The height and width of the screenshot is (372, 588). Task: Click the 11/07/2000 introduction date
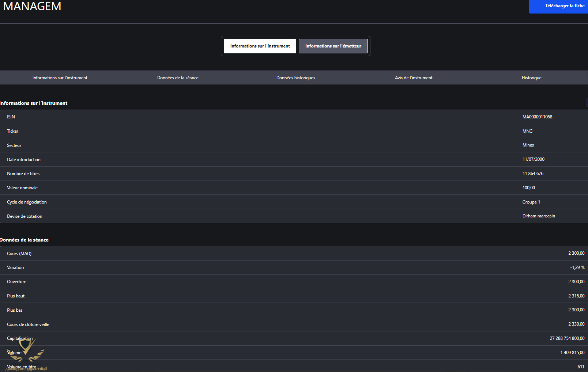(x=533, y=159)
